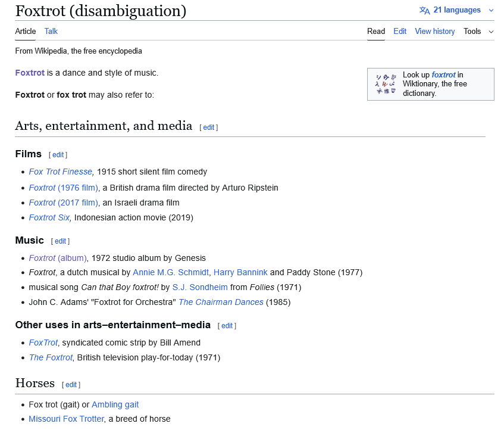Open the Ambling gait link

[115, 404]
